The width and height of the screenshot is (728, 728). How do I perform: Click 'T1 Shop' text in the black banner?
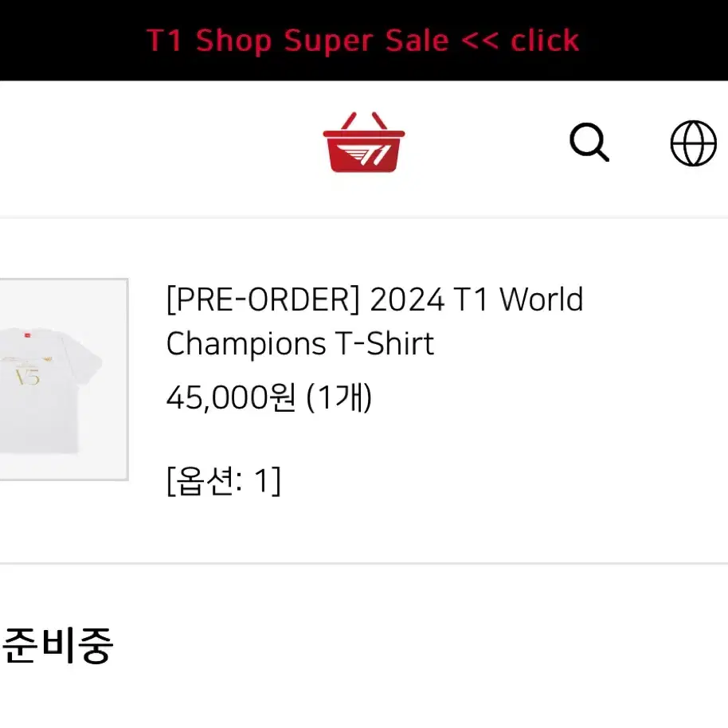(209, 41)
